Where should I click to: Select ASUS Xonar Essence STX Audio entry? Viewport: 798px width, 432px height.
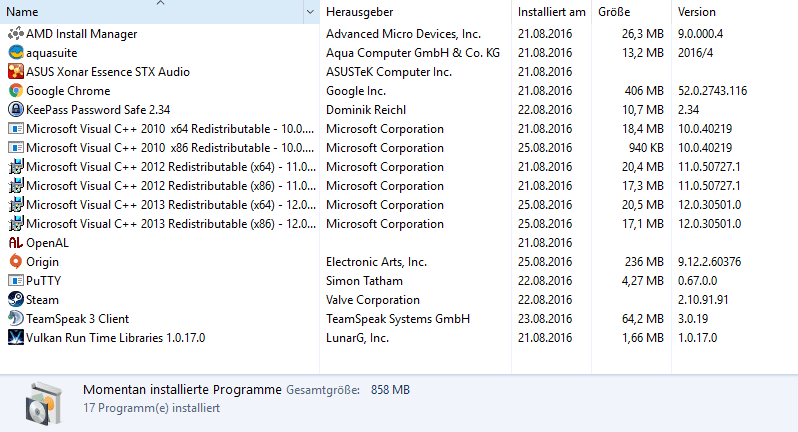pyautogui.click(x=108, y=72)
